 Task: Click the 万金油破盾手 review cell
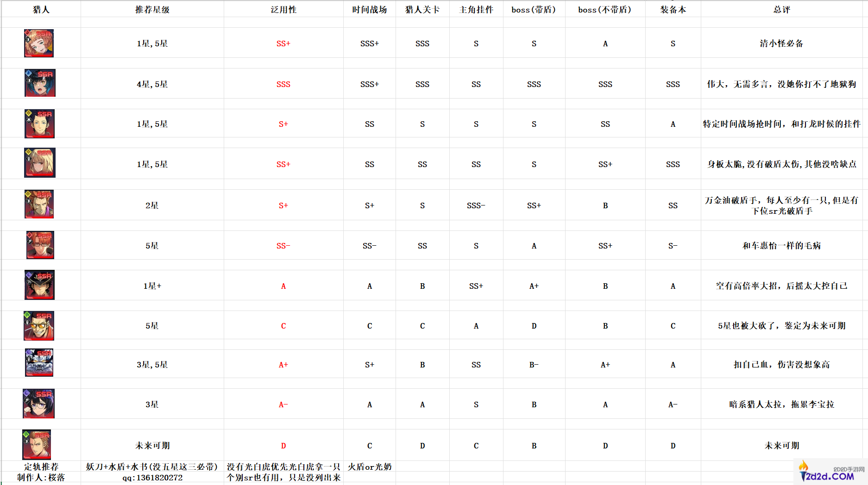click(x=782, y=205)
